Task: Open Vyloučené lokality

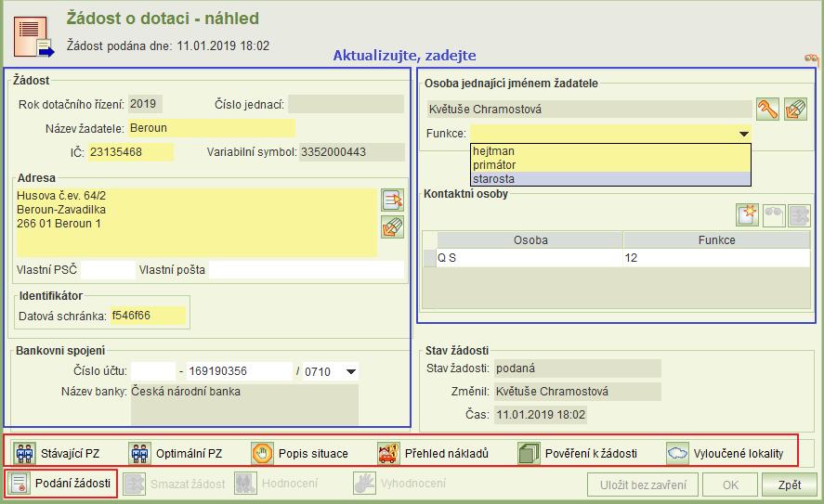Action: pos(726,453)
